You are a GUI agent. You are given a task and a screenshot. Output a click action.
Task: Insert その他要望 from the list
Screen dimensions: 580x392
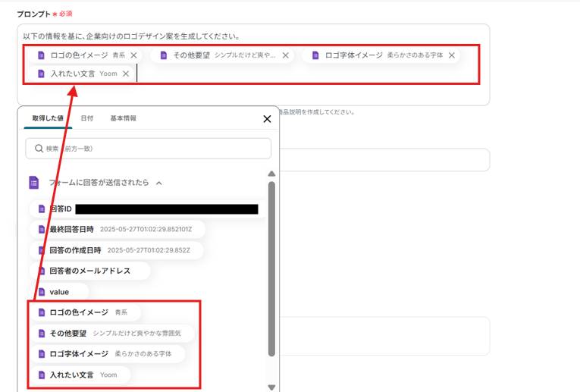click(112, 333)
